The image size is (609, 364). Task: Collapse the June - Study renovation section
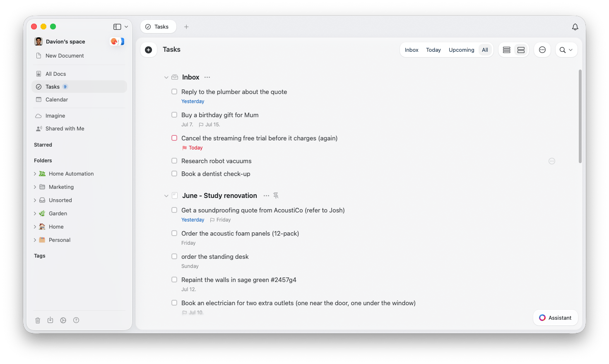[166, 196]
